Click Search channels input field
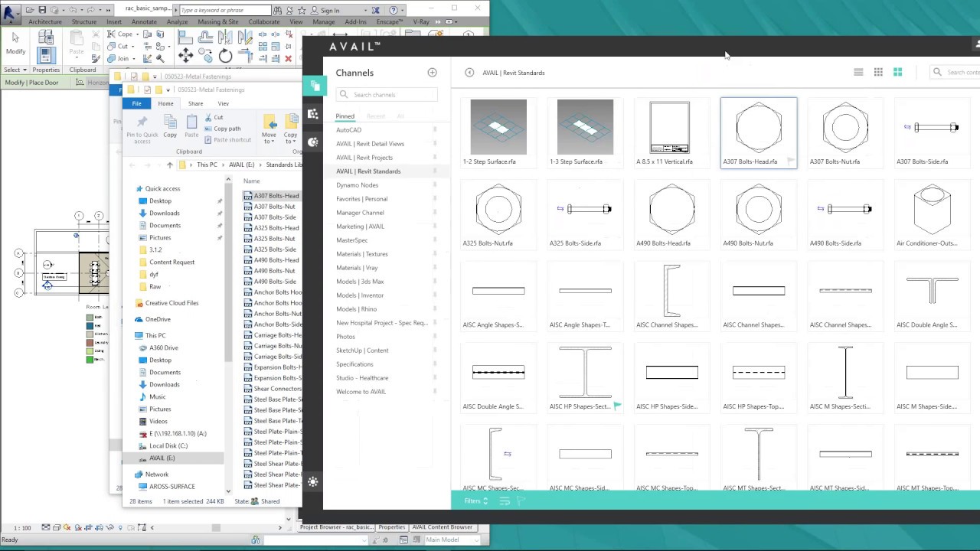 pyautogui.click(x=387, y=95)
